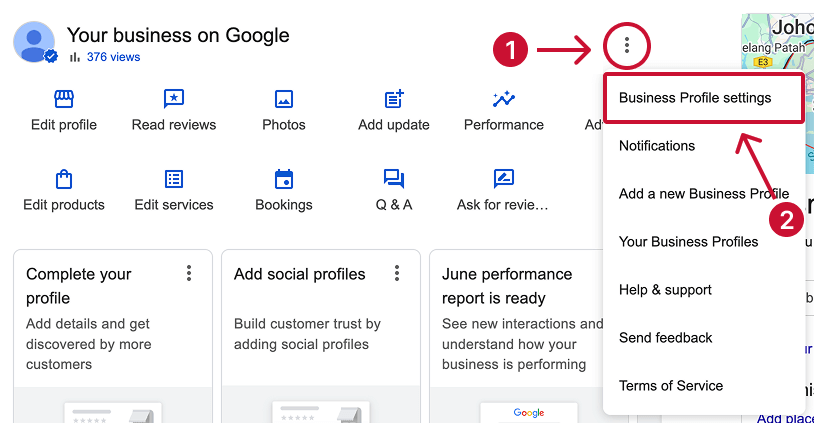This screenshot has height=423, width=814.
Task: Click the Q & A label text
Action: [394, 205]
